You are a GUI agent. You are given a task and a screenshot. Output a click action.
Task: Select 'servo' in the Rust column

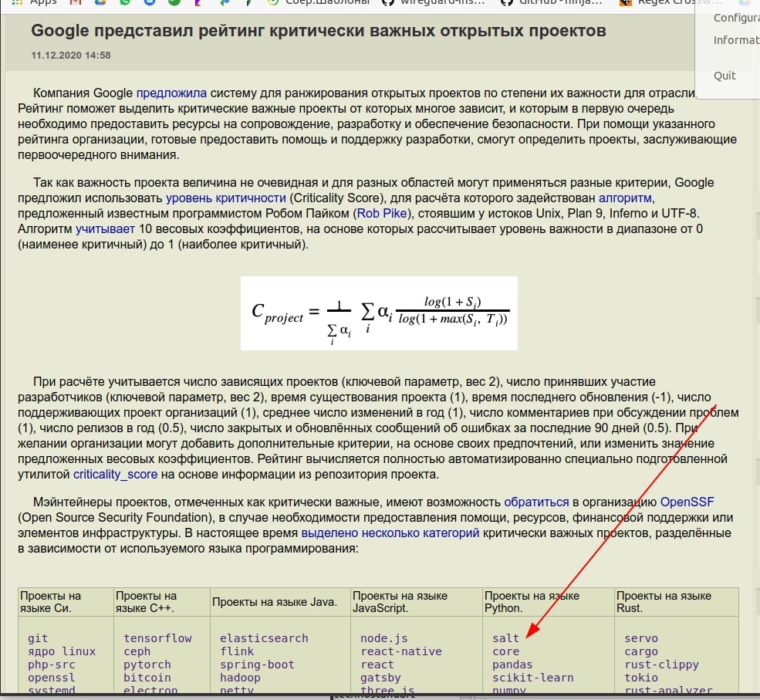[640, 638]
